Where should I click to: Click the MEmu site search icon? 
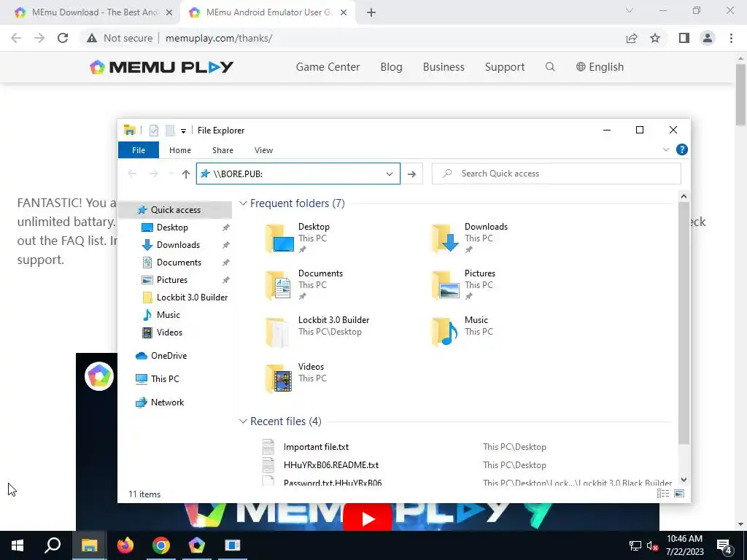tap(550, 66)
